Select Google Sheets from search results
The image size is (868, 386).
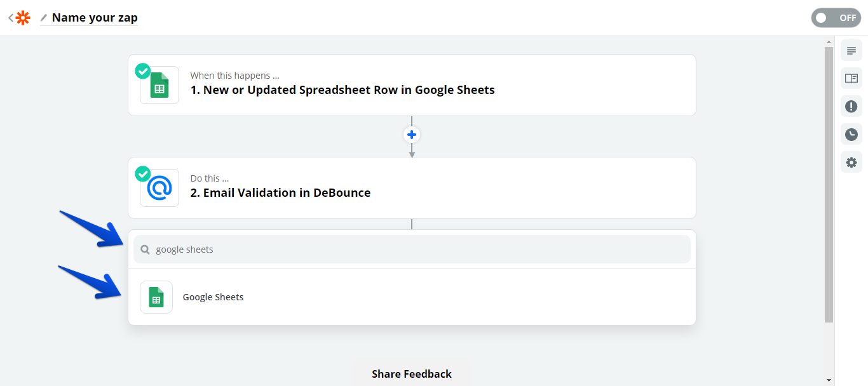point(213,297)
